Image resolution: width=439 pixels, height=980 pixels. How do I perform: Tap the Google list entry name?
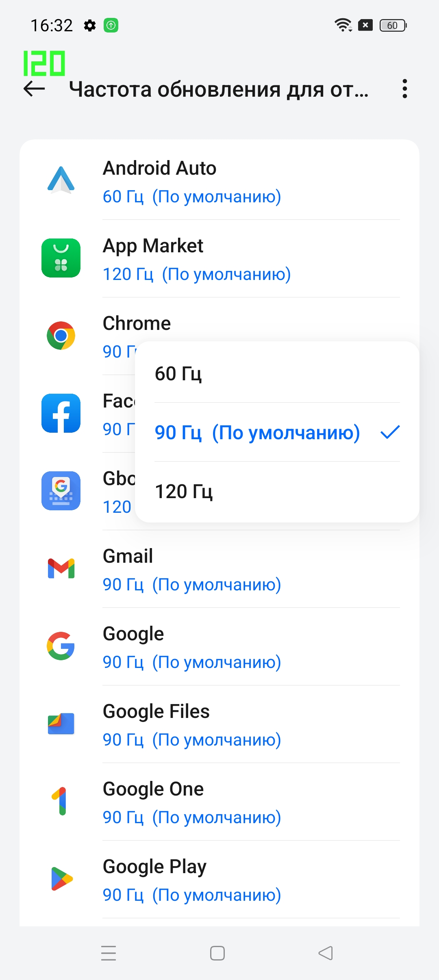(x=133, y=634)
